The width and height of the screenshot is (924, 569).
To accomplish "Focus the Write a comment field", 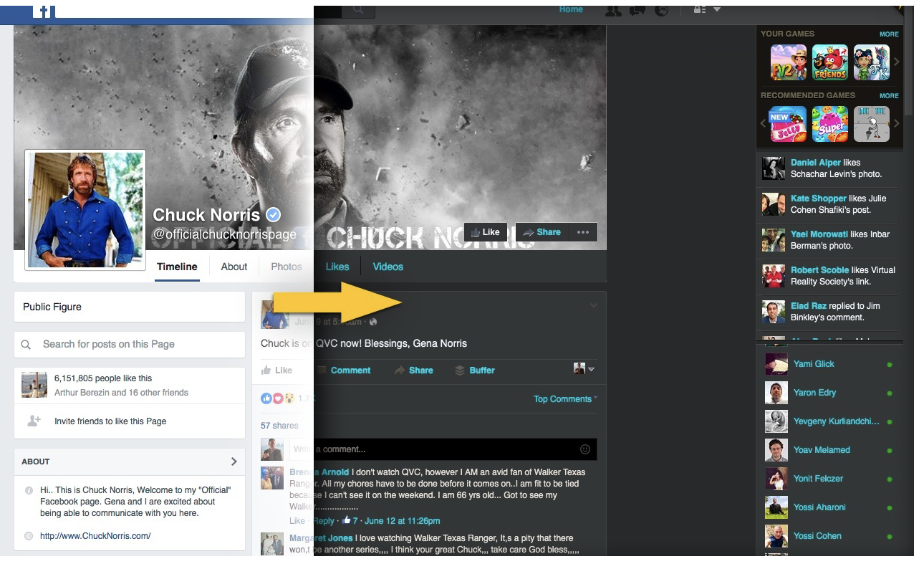I will coord(443,449).
